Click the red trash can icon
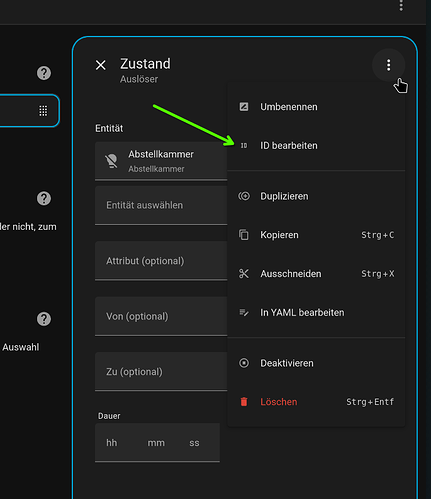The image size is (431, 499). (244, 402)
